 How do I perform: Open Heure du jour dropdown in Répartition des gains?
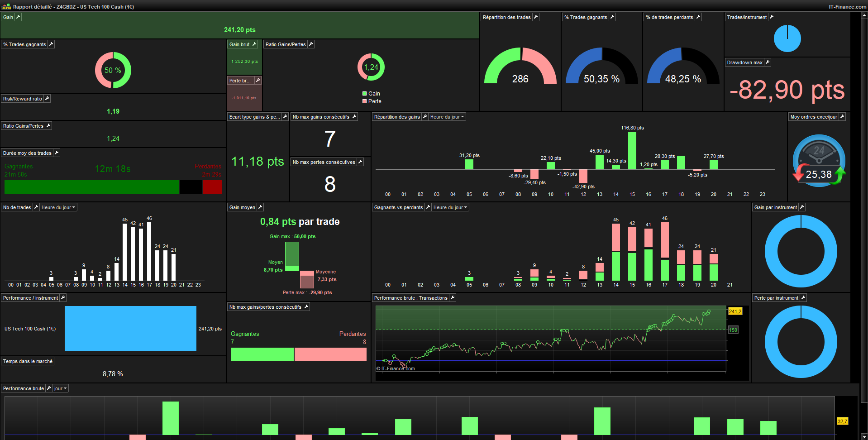click(447, 117)
